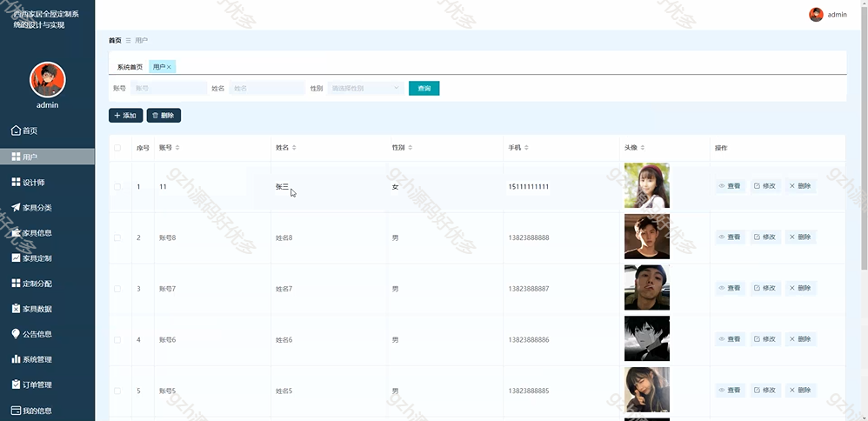Click 修改 for the 张三 row
This screenshot has height=421, width=868.
click(765, 186)
